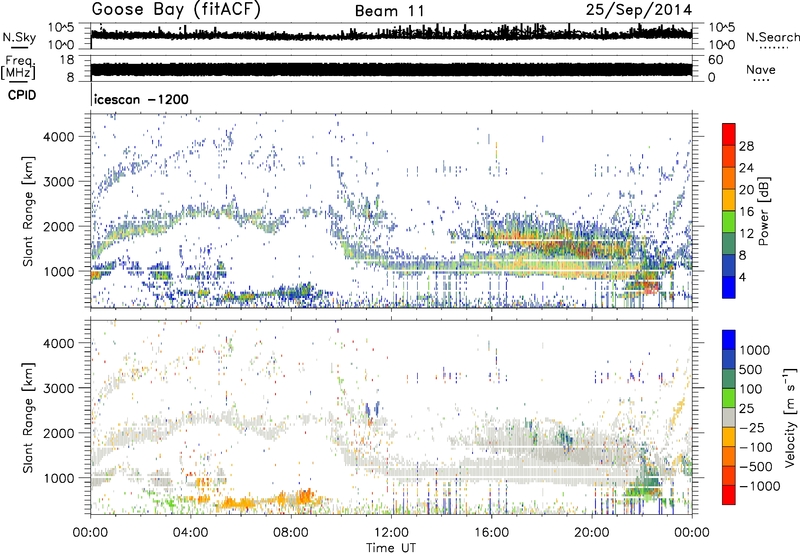Click the velocity panel 'Slant Range [km]' label
The height and width of the screenshot is (554, 800).
pyautogui.click(x=28, y=417)
